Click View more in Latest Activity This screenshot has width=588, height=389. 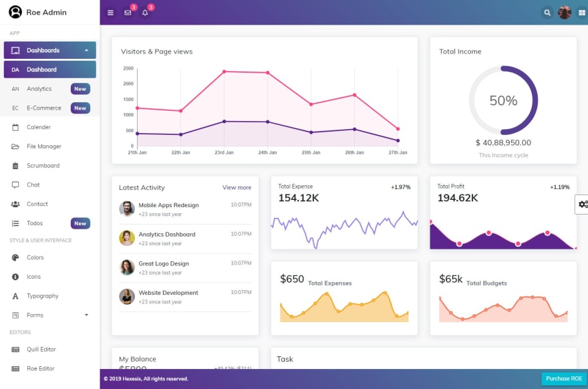click(237, 188)
